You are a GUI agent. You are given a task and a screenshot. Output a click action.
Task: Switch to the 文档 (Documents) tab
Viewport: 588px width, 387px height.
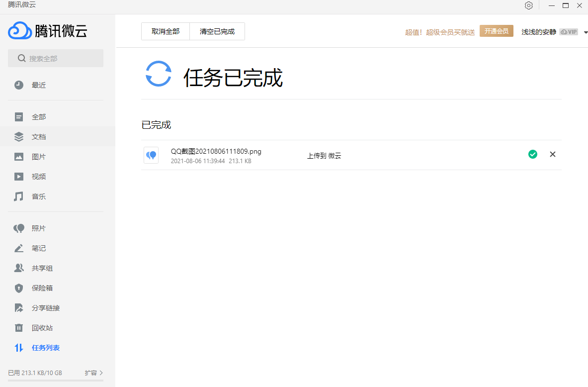(x=40, y=136)
